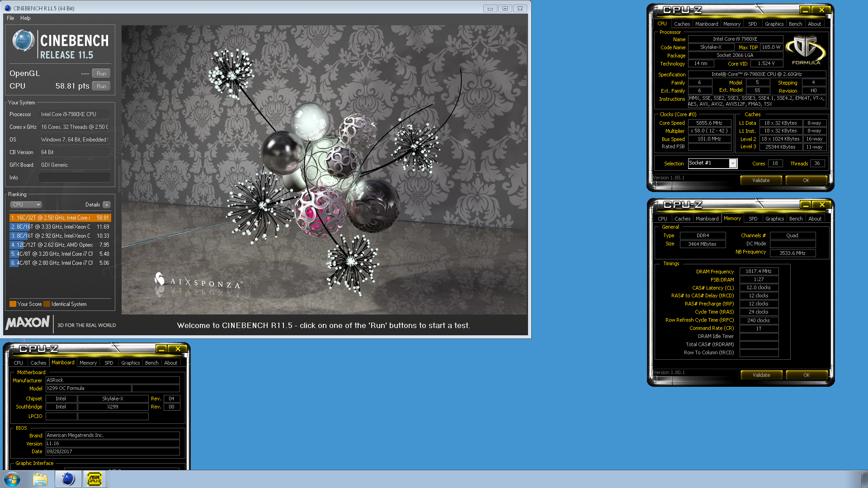Select ranking entry 4C/8T @ 3.20 GHz
The image size is (868, 488).
pyautogui.click(x=60, y=254)
